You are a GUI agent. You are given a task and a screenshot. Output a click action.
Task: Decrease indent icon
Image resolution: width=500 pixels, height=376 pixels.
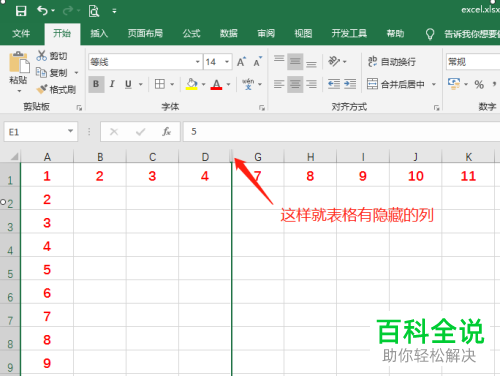(334, 84)
